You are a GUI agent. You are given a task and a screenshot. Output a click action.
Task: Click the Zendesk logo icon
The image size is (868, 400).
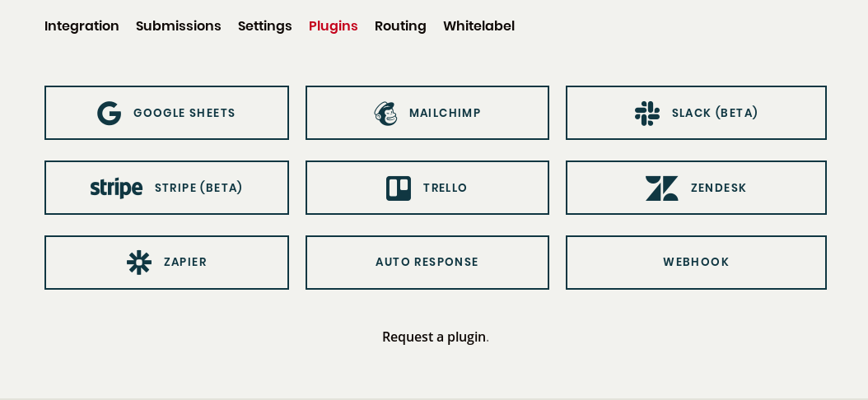tap(661, 188)
